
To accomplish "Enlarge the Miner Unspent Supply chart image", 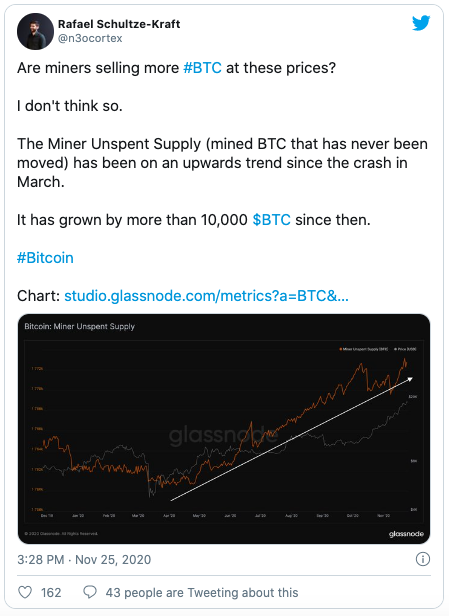I will point(224,429).
